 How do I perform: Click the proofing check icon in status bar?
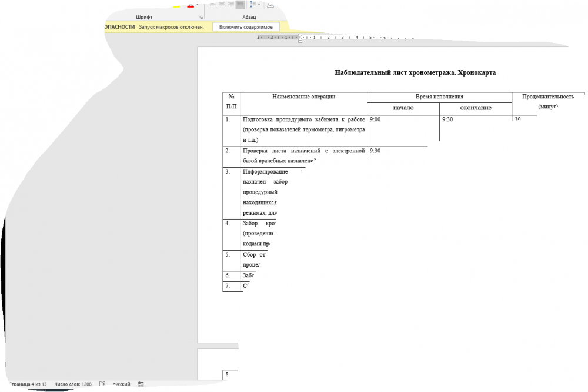tap(102, 384)
